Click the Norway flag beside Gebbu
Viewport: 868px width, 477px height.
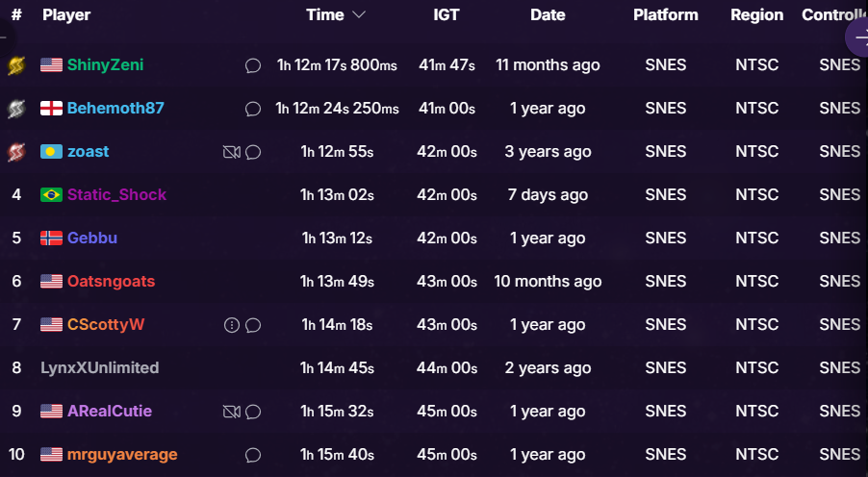coord(51,238)
